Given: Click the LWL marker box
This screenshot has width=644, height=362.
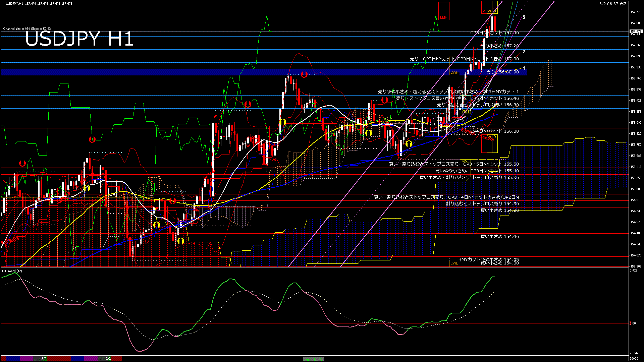Looking at the screenshot, I should pyautogui.click(x=454, y=263).
